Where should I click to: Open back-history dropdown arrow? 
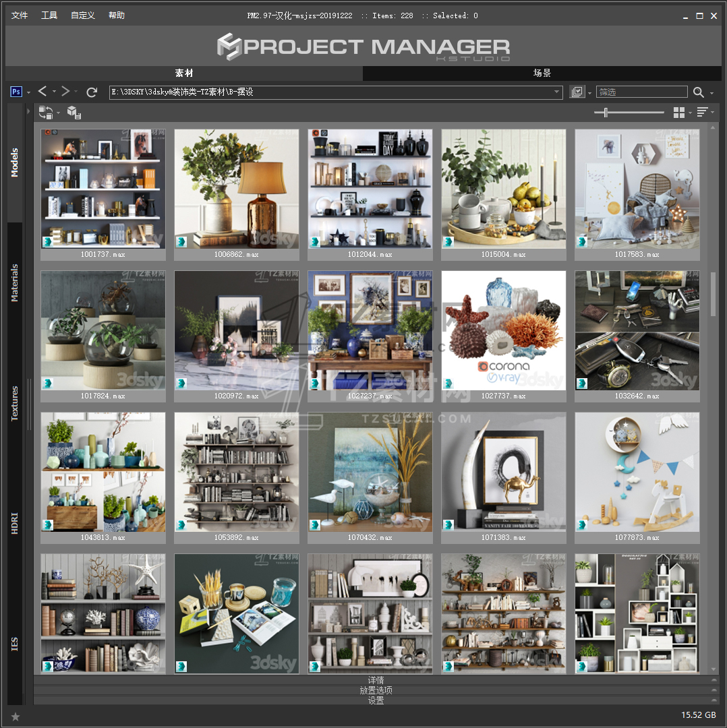click(54, 92)
